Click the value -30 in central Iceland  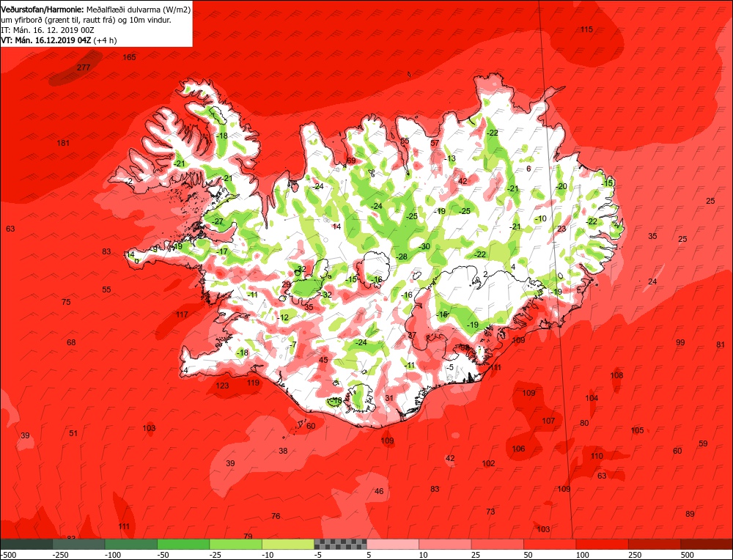[x=424, y=246]
